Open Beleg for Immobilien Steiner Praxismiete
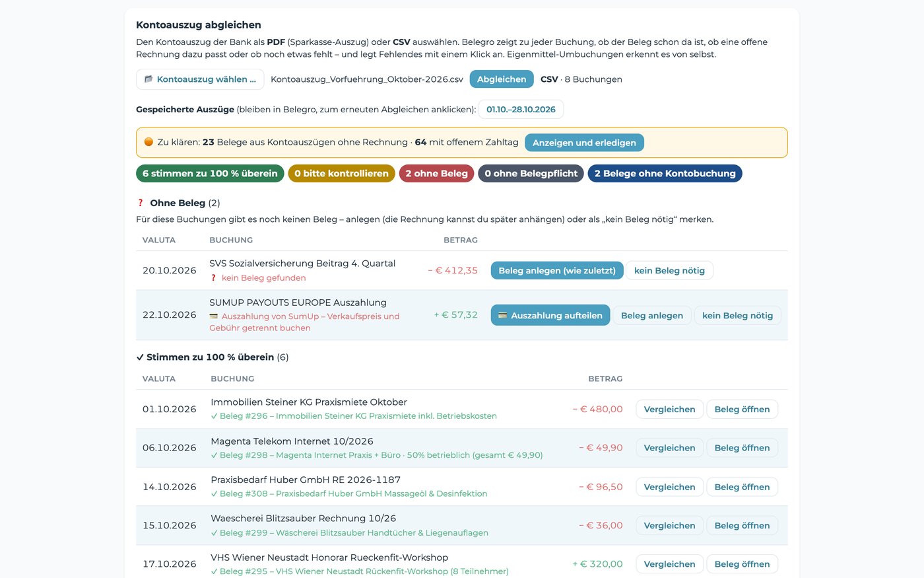924x578 pixels. tap(742, 409)
